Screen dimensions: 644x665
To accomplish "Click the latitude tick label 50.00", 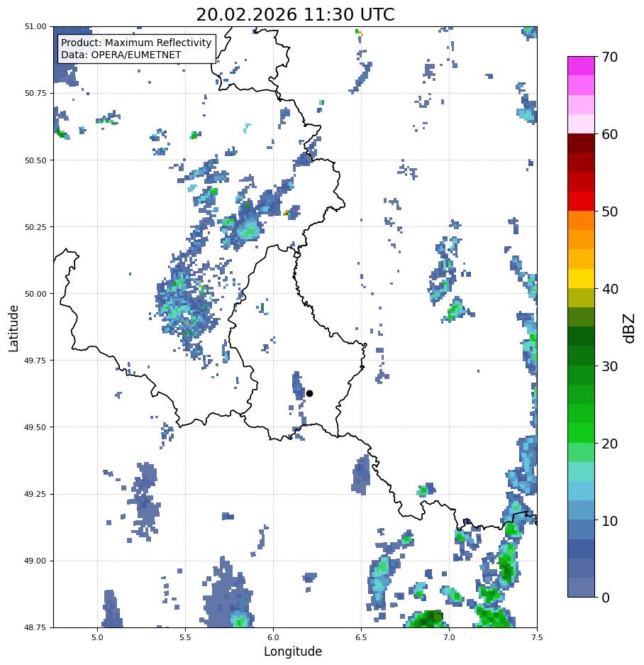I will point(35,294).
